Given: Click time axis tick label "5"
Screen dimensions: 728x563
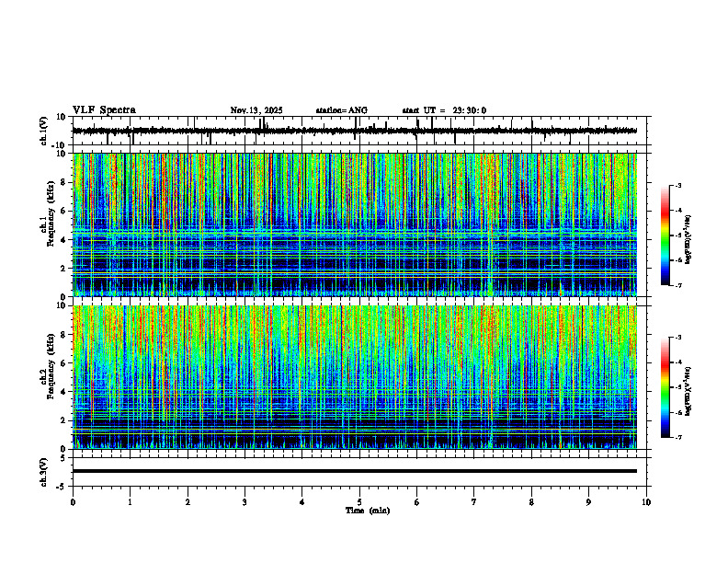Looking at the screenshot, I should click(359, 502).
